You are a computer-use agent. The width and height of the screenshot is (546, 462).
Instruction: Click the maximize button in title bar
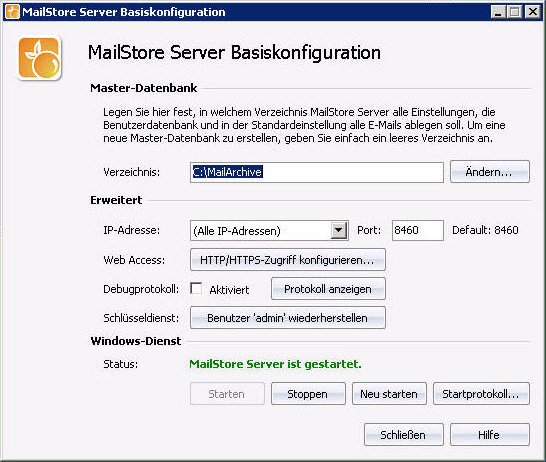pyautogui.click(x=515, y=12)
